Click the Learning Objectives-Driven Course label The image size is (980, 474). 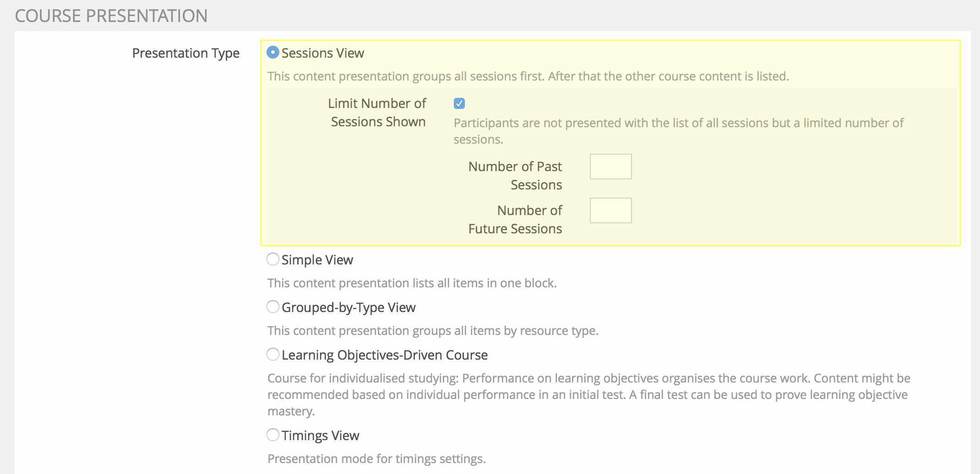[384, 355]
